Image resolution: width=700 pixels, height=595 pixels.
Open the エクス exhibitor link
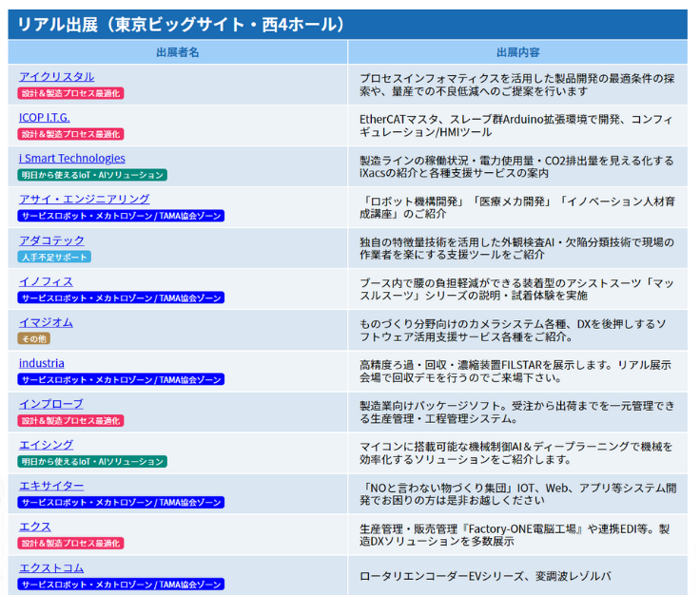coord(35,528)
